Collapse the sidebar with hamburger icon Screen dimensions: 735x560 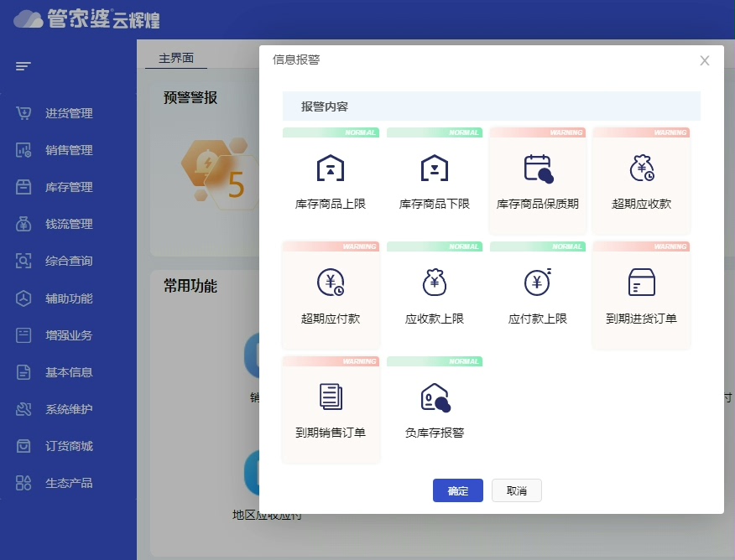(23, 66)
